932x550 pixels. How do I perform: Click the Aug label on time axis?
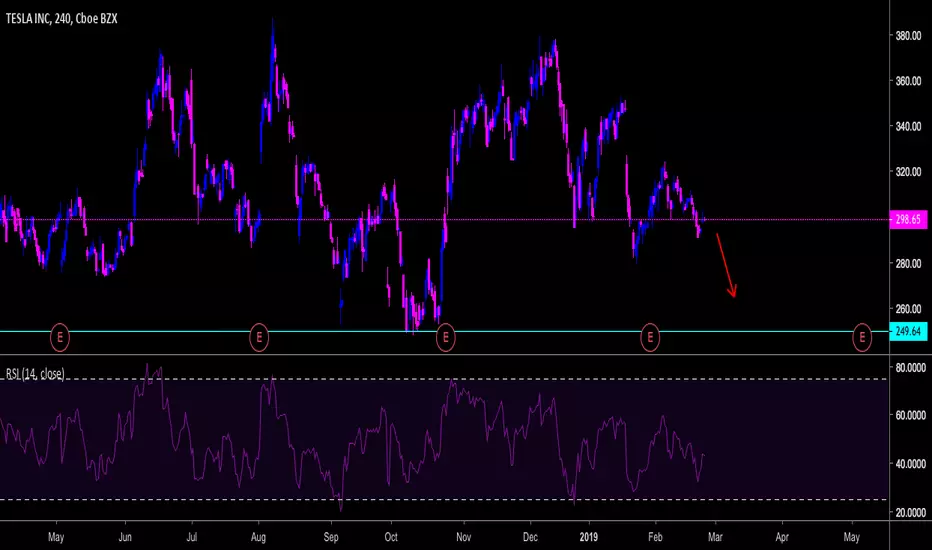coord(258,537)
